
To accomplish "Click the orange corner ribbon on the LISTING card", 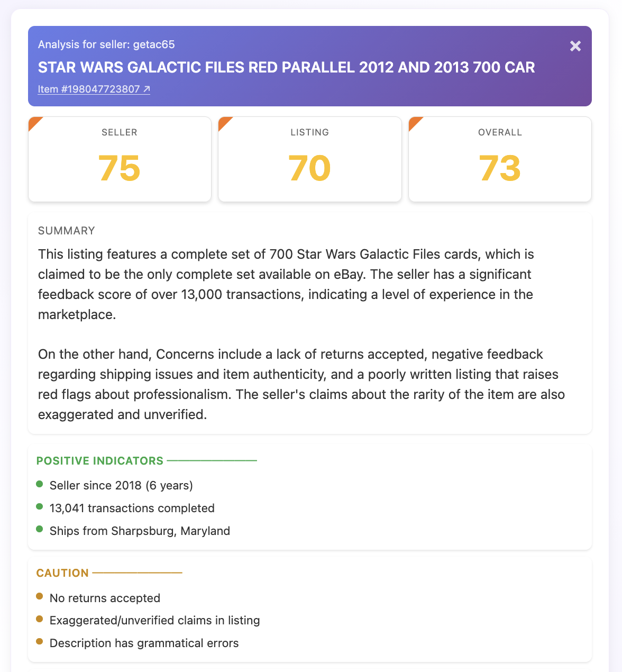I will point(224,122).
